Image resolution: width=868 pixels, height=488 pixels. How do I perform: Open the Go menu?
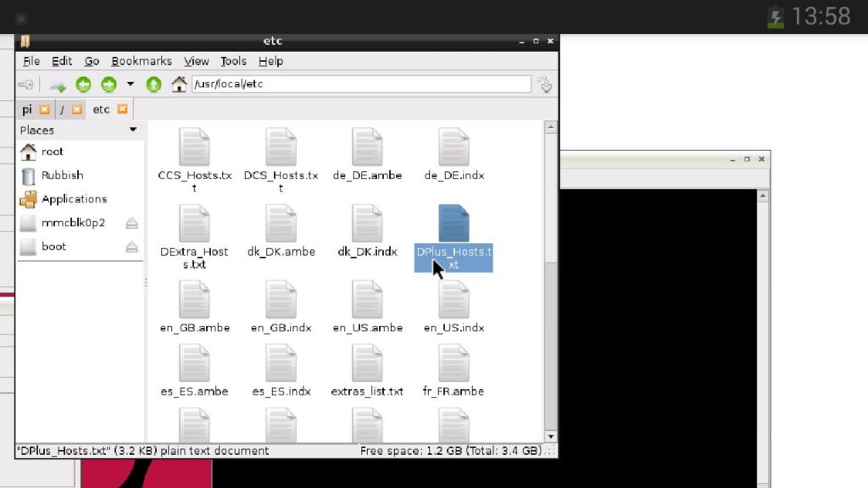92,61
